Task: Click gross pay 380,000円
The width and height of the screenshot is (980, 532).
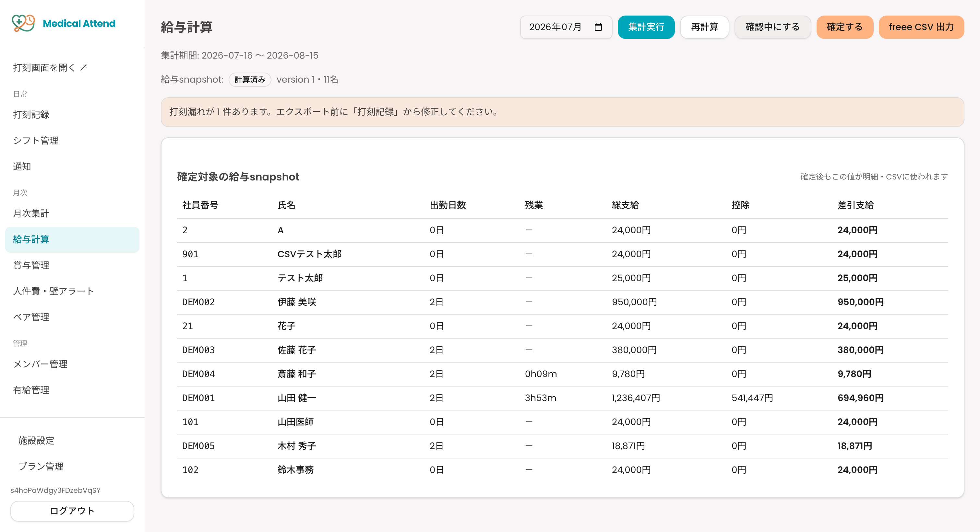Action: (x=634, y=350)
